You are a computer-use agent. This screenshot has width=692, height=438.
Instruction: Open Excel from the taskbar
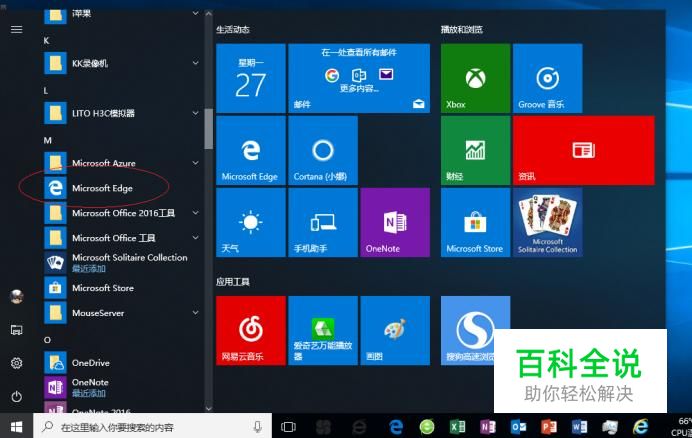(457, 427)
